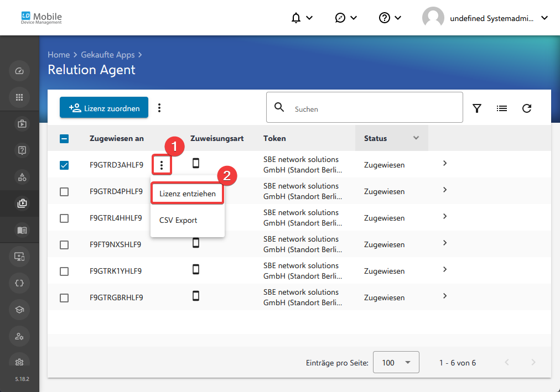This screenshot has width=560, height=392.
Task: Open the three-dot menu for F9GTRD3AHLF9
Action: pos(162,165)
